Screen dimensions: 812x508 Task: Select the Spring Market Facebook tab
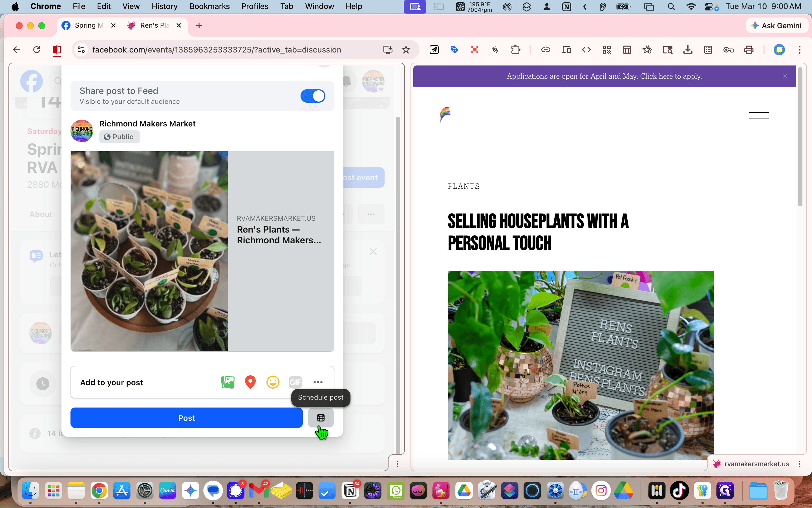pyautogui.click(x=89, y=25)
